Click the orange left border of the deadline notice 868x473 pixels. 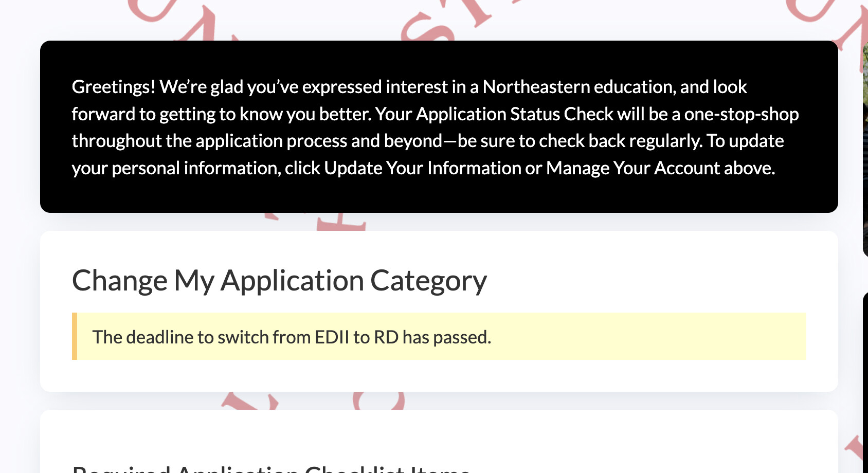point(75,336)
